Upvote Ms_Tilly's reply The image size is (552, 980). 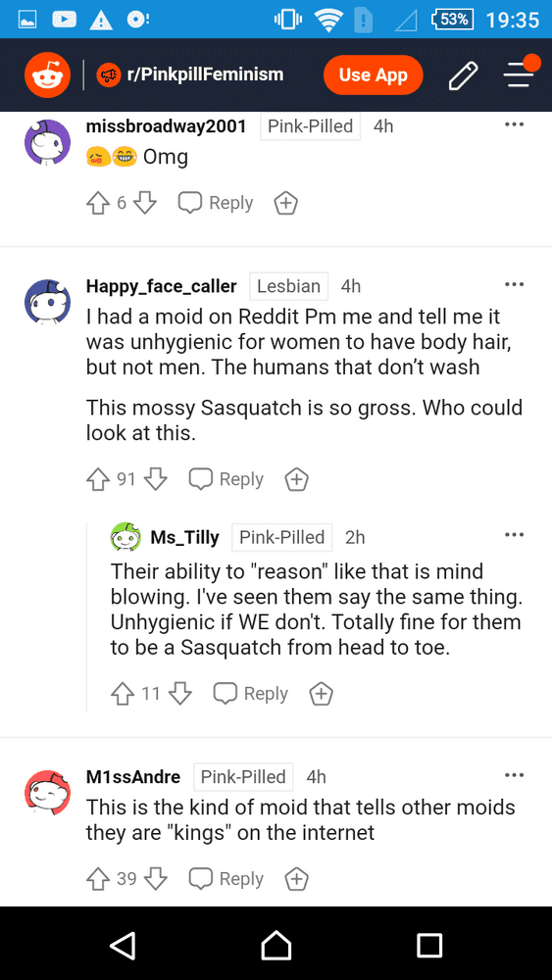click(123, 693)
